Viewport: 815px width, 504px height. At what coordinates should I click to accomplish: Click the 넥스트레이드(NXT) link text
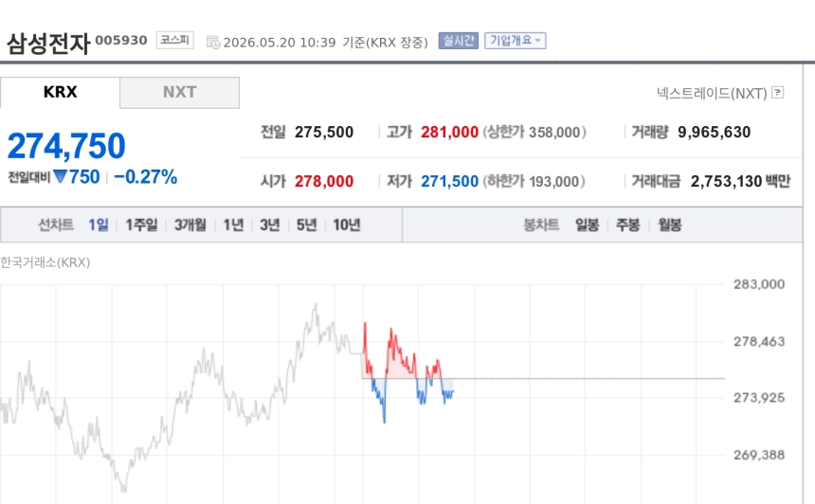712,93
